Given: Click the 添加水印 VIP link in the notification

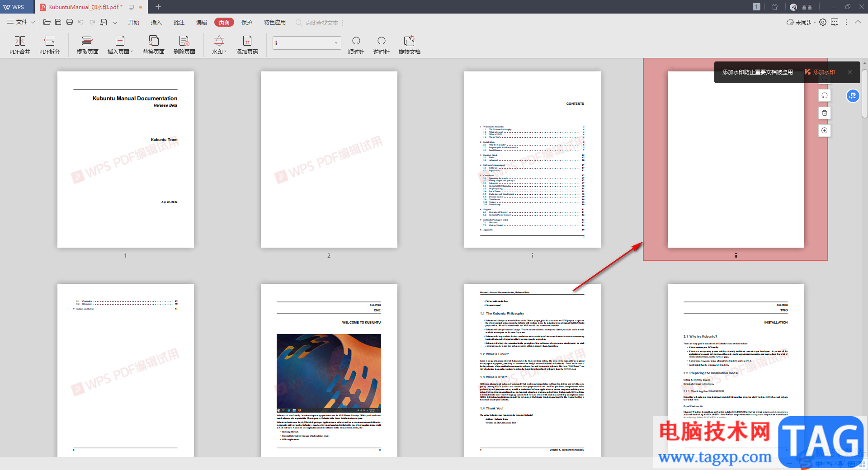Looking at the screenshot, I should [820, 72].
